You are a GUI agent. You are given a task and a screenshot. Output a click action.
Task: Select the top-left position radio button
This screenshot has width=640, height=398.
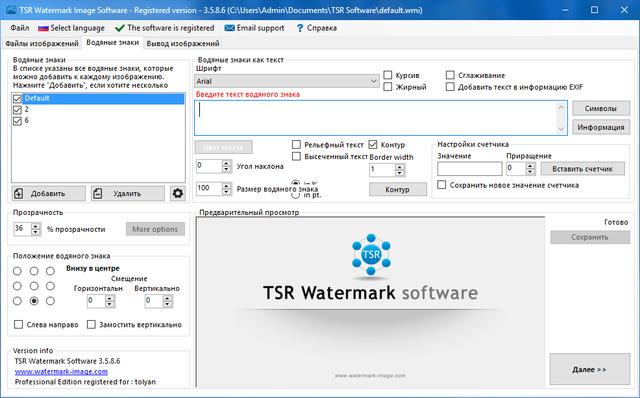pyautogui.click(x=17, y=271)
